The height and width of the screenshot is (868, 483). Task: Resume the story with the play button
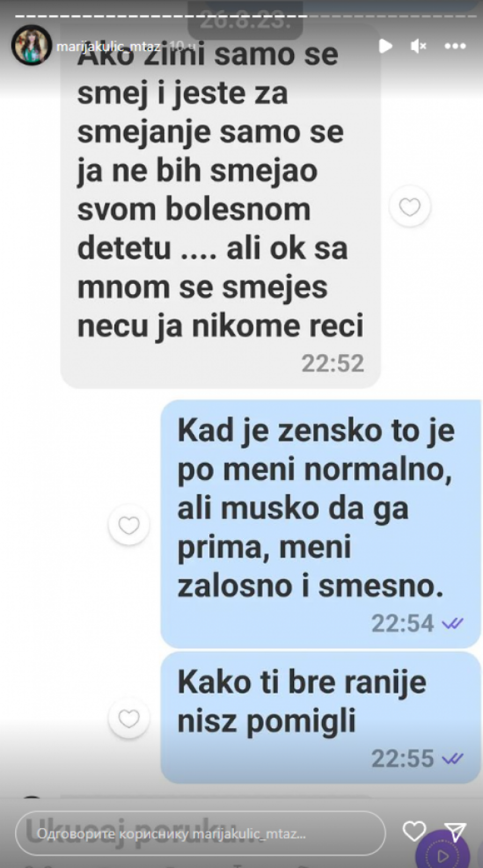385,46
